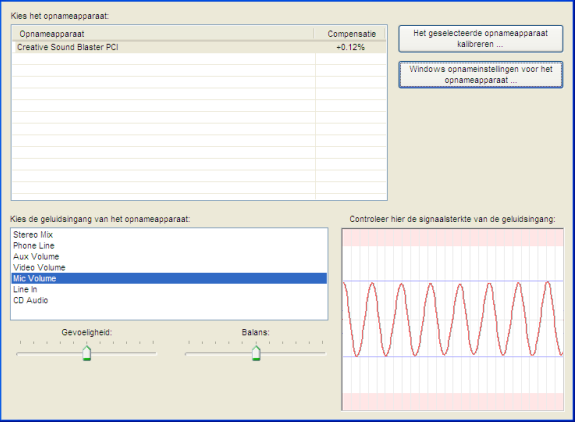Click the Opnameapparaat column header
Image resolution: width=575 pixels, height=422 pixels.
[163, 34]
